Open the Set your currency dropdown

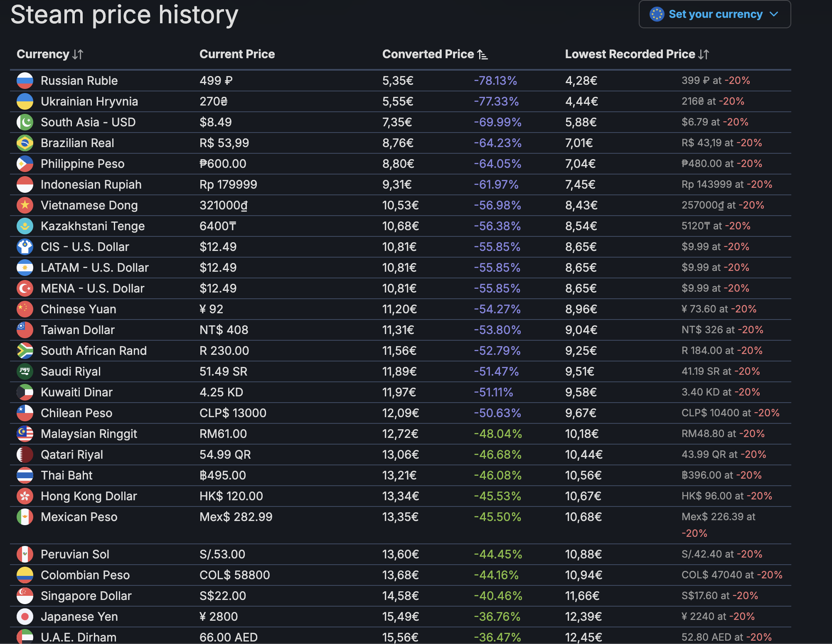[715, 14]
